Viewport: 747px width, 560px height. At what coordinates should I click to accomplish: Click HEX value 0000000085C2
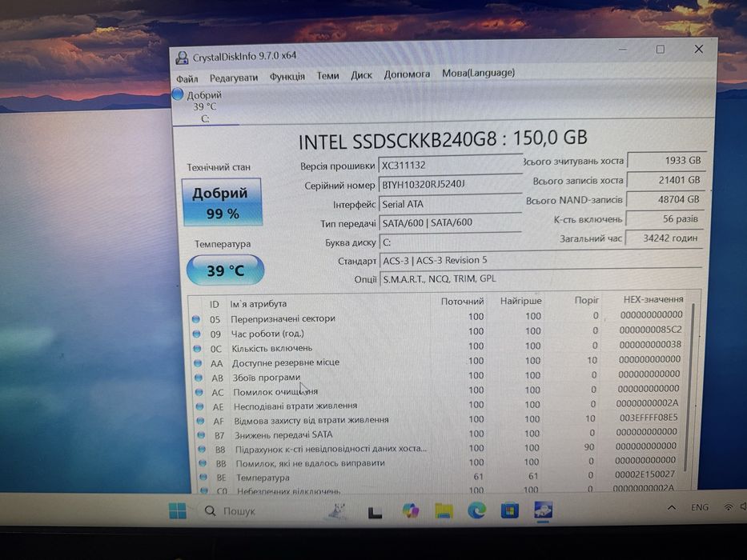click(x=651, y=330)
